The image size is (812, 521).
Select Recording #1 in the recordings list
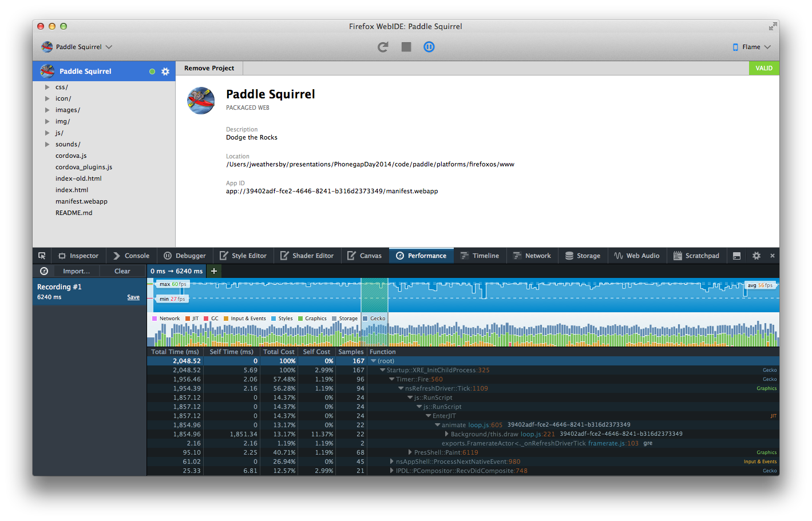pyautogui.click(x=89, y=291)
